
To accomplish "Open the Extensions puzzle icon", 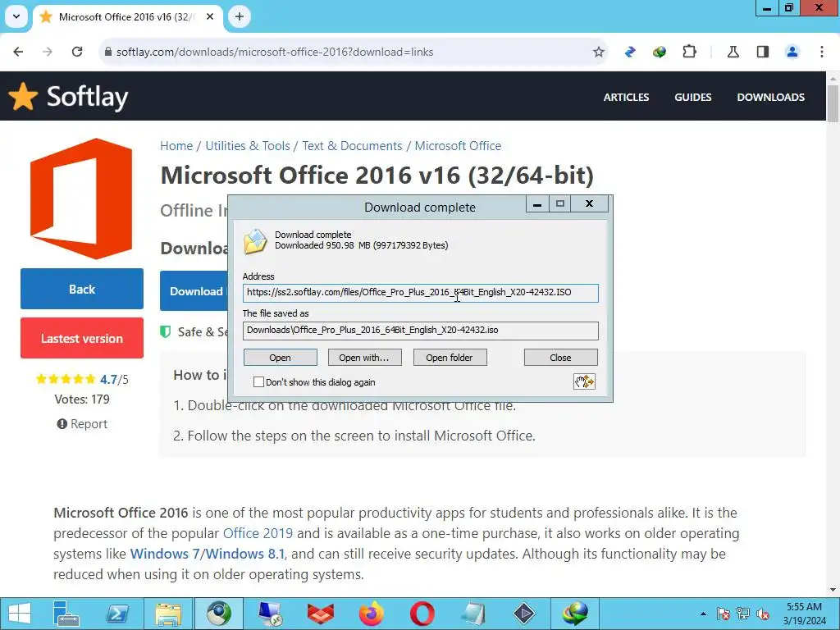I will [689, 52].
